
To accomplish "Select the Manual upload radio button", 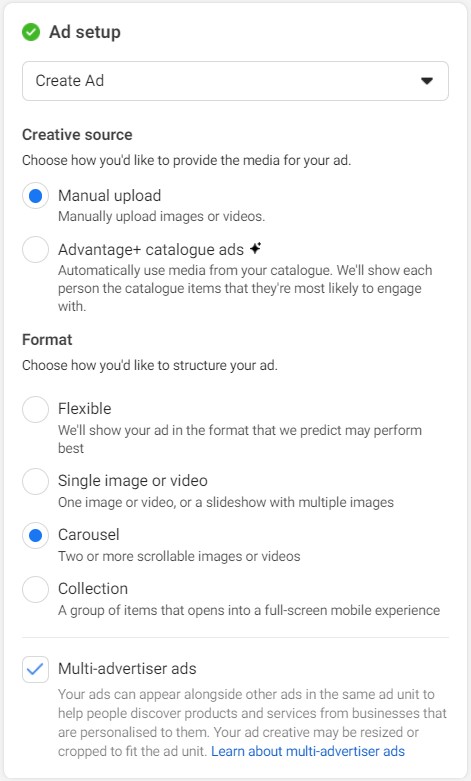I will pyautogui.click(x=35, y=196).
